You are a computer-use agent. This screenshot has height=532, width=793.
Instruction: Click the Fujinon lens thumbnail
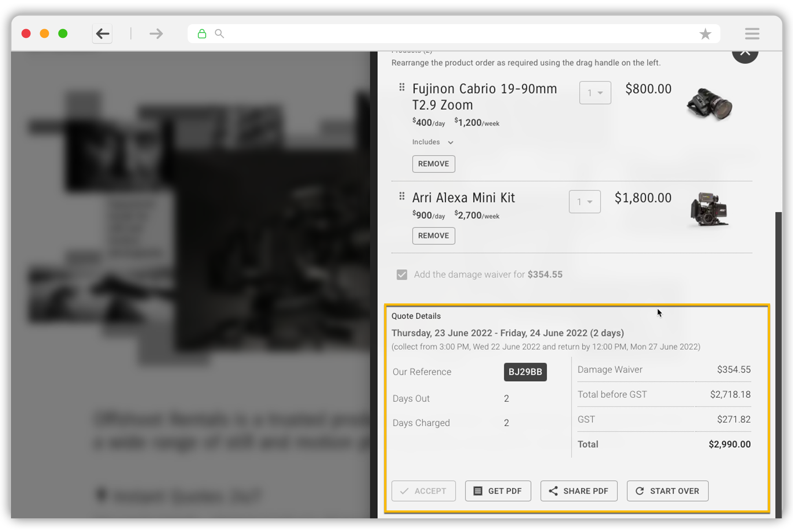point(709,104)
